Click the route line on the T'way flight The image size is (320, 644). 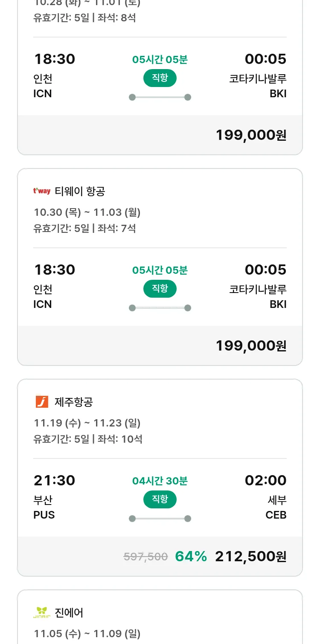click(160, 308)
